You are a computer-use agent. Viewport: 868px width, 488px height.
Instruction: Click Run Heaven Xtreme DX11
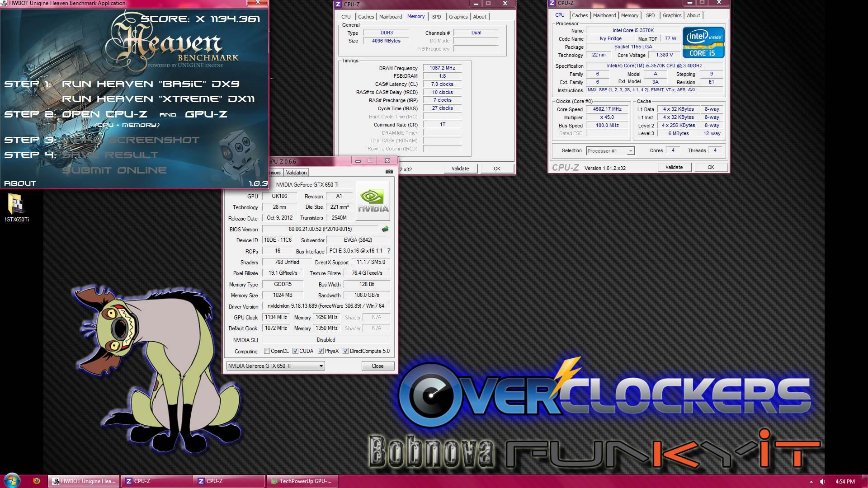pos(158,99)
